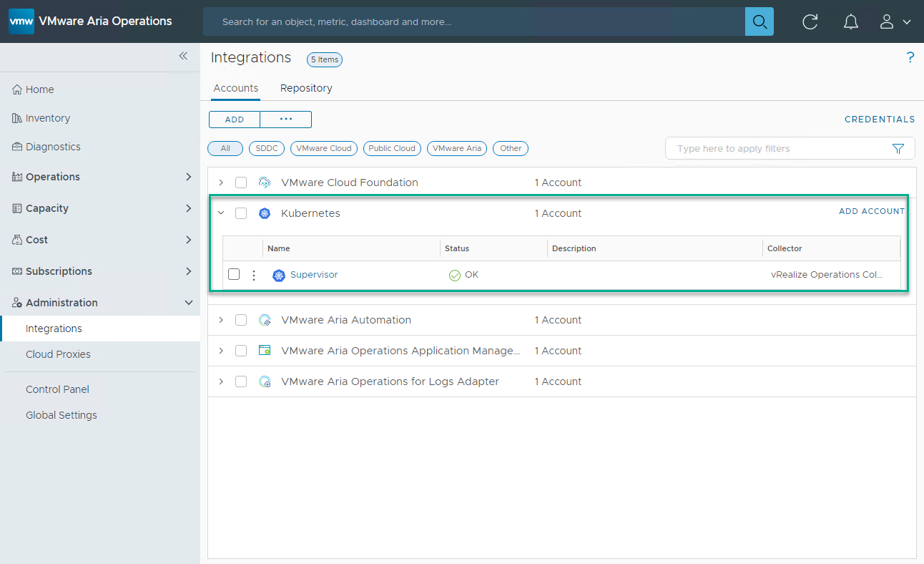The image size is (924, 564).
Task: Tick the VMware Cloud Foundation checkbox
Action: [x=241, y=183]
